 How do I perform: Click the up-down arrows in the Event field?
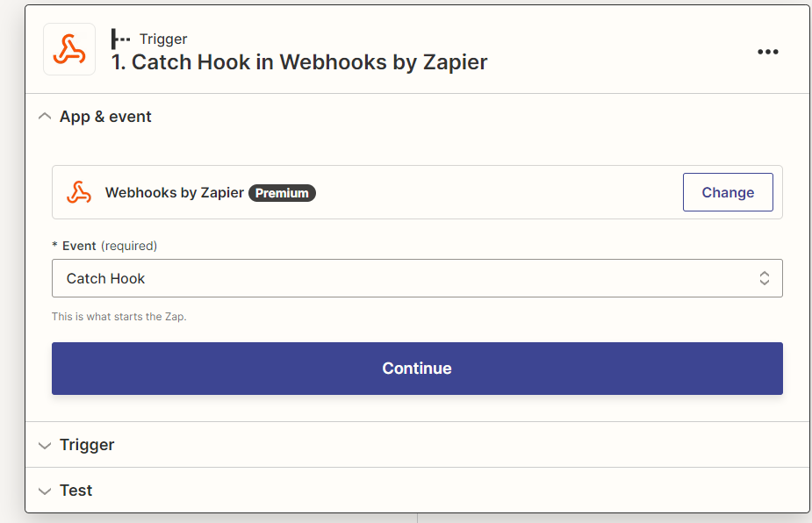[x=765, y=278]
